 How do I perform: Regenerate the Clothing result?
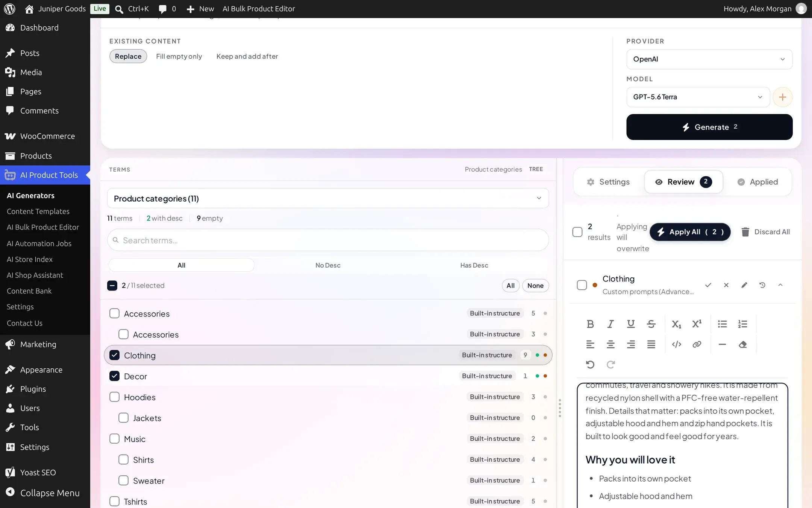762,285
